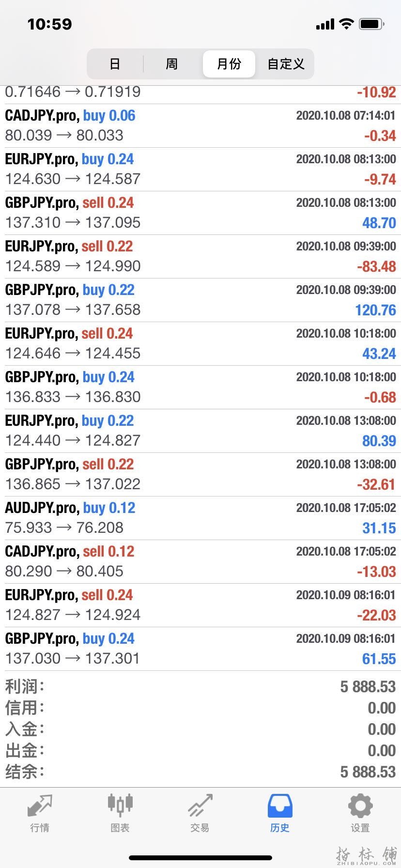
Task: Select the Custom (自定义) period tab
Action: pos(286,63)
